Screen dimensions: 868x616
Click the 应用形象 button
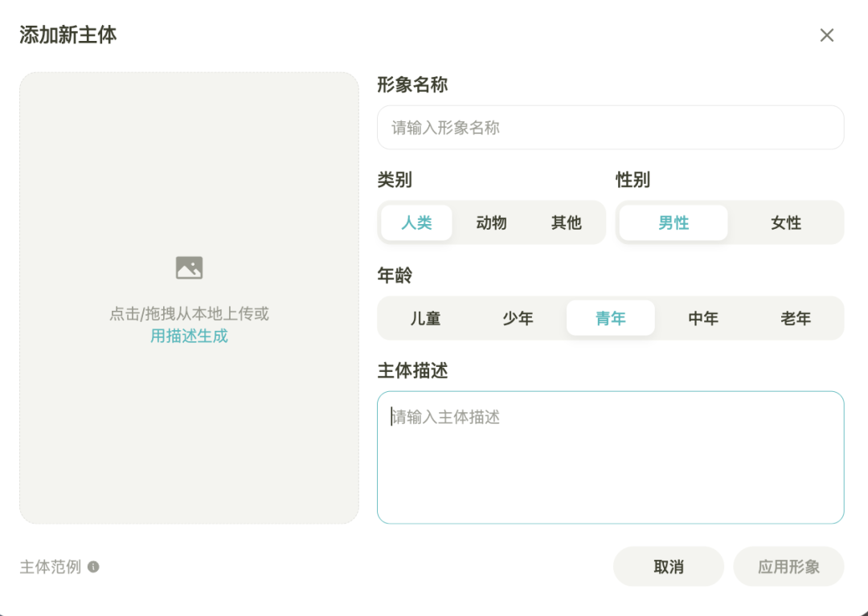[x=788, y=567]
